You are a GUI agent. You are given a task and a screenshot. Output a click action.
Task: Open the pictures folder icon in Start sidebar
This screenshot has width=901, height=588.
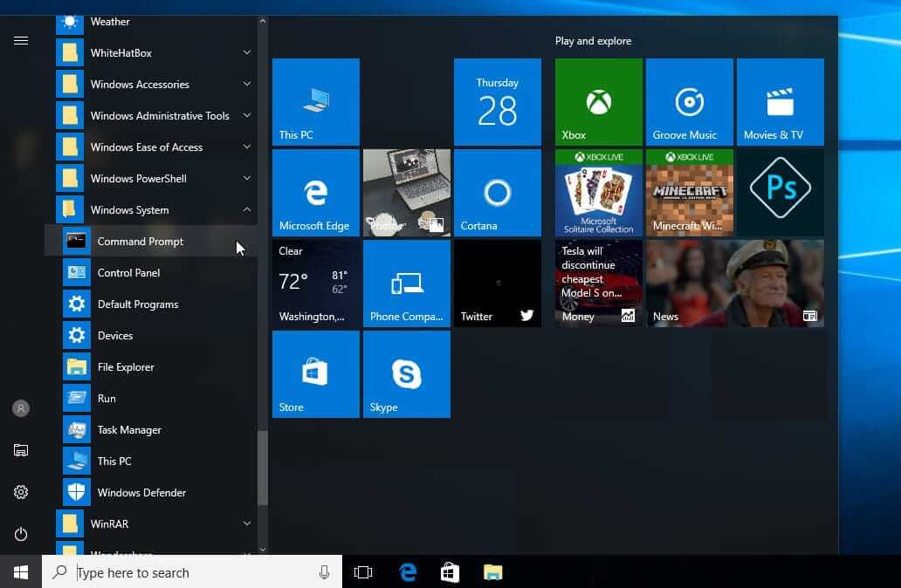tap(21, 450)
